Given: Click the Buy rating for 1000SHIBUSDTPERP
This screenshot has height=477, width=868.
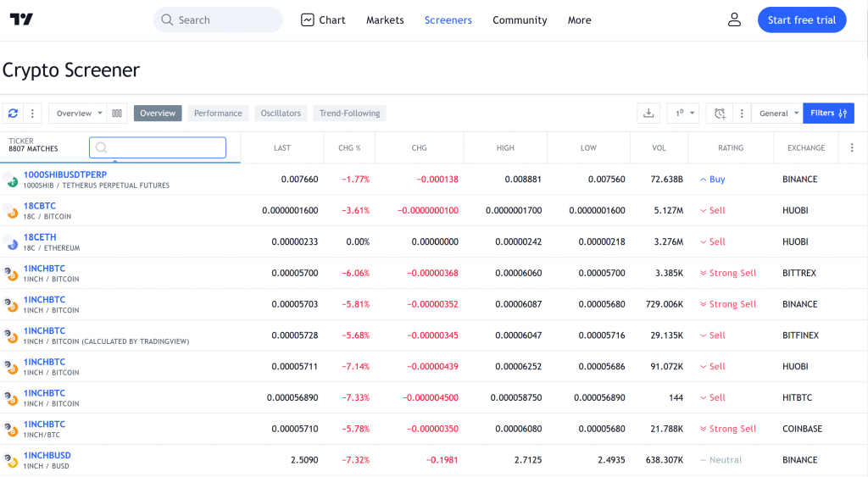Looking at the screenshot, I should point(712,180).
